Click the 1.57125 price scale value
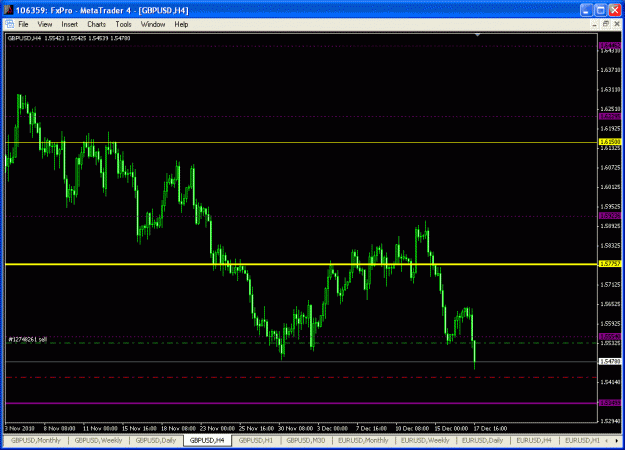The width and height of the screenshot is (625, 450). click(x=610, y=285)
